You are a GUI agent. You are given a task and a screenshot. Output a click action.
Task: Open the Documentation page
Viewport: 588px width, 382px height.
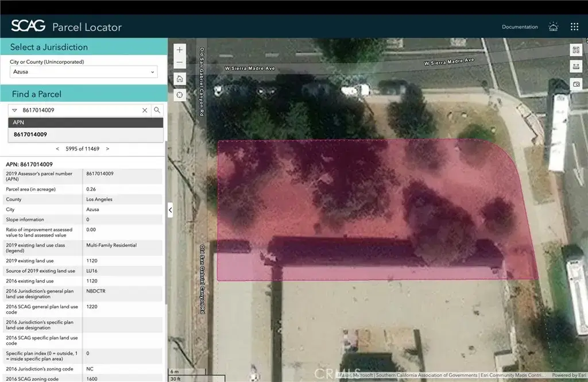click(x=519, y=26)
